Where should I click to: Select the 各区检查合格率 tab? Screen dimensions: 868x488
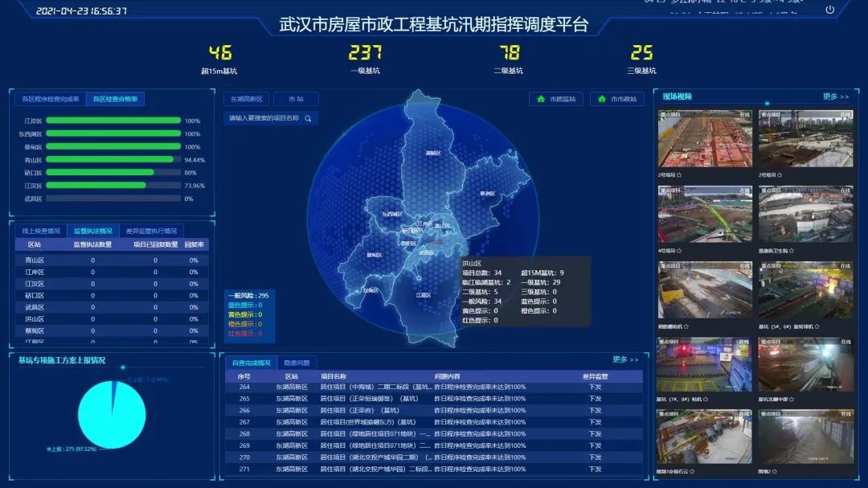[115, 99]
